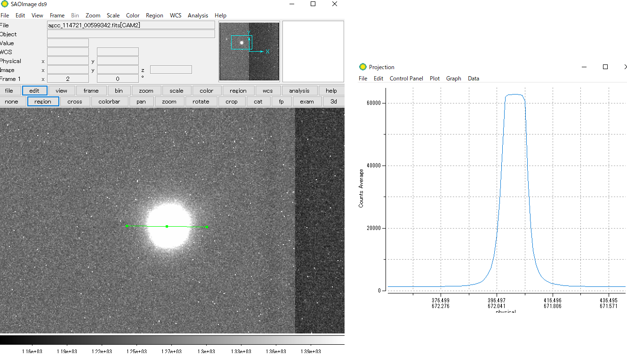Click the File name input field

click(131, 25)
